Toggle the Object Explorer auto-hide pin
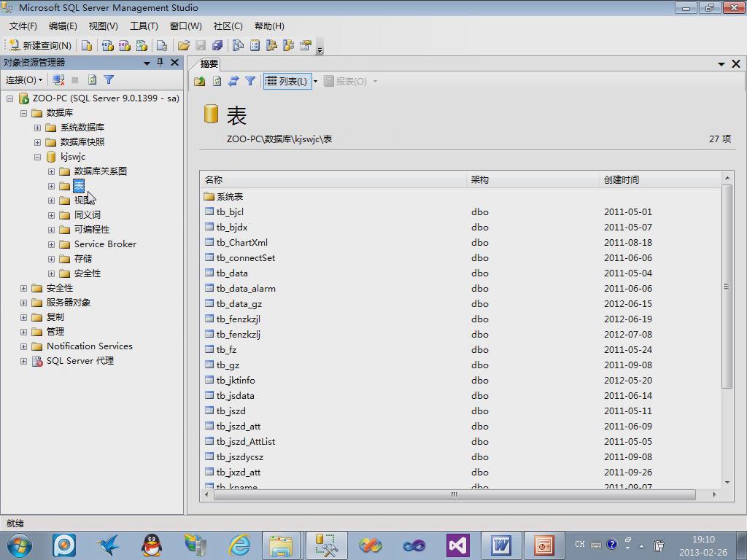The width and height of the screenshot is (747, 560). coord(160,63)
